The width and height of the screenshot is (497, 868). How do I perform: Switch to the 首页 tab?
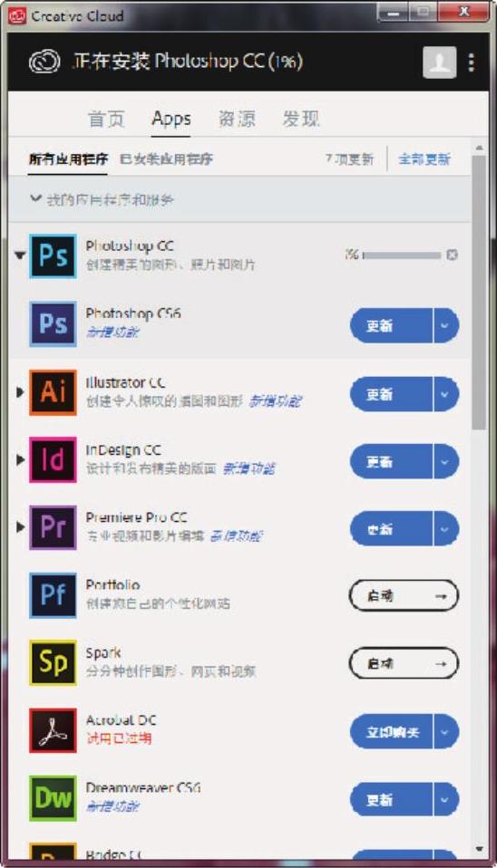click(106, 119)
